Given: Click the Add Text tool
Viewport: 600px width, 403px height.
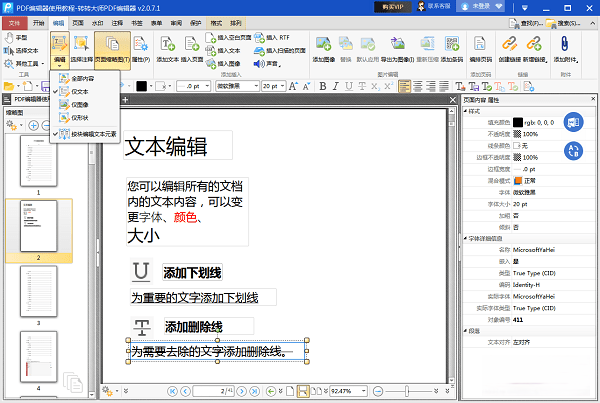Looking at the screenshot, I should [167, 49].
